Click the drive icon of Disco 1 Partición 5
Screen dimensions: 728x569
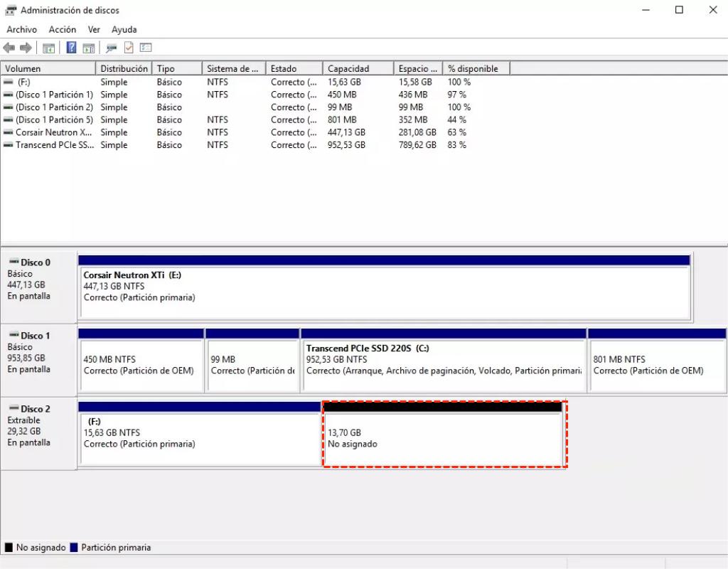click(x=9, y=119)
